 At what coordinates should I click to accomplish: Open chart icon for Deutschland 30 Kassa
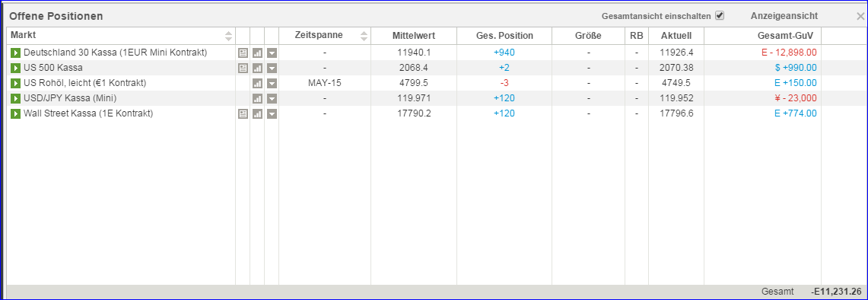tap(257, 53)
